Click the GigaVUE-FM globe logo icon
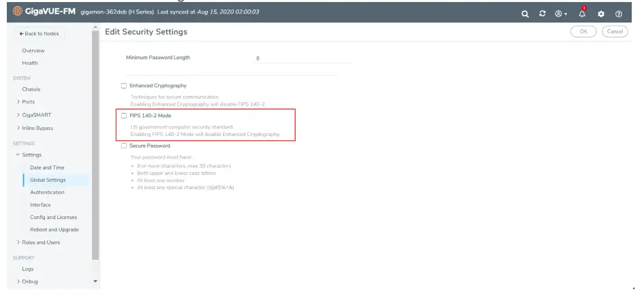 [18, 11]
